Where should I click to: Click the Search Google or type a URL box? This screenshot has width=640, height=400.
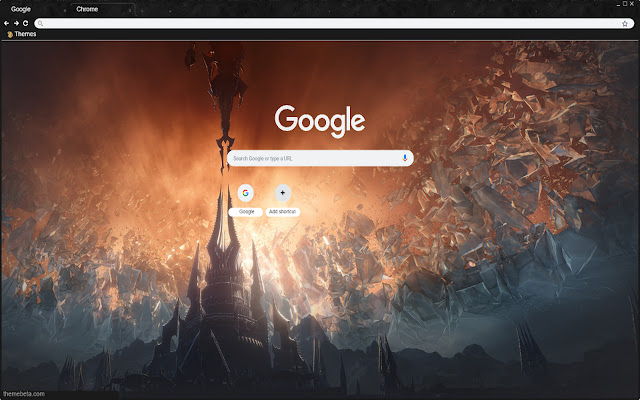coord(320,158)
